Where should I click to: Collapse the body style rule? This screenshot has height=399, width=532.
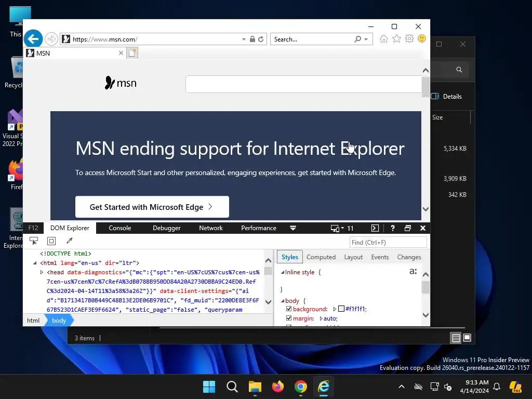coord(282,301)
